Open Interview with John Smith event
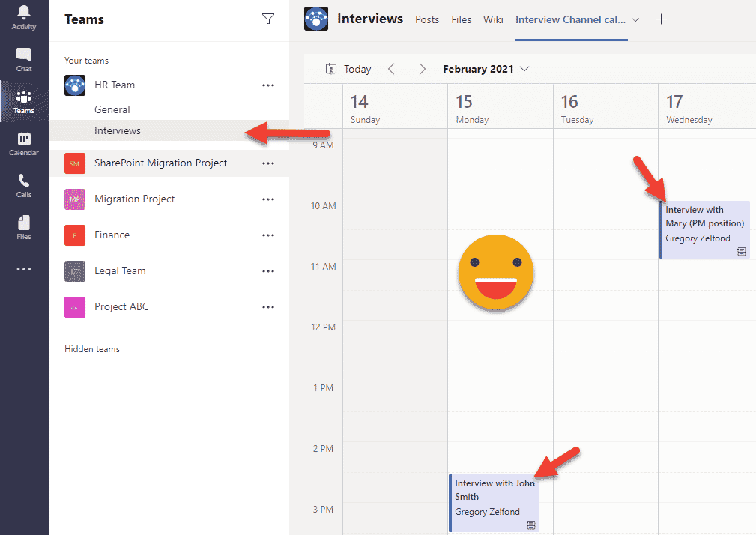This screenshot has width=756, height=535. point(495,504)
